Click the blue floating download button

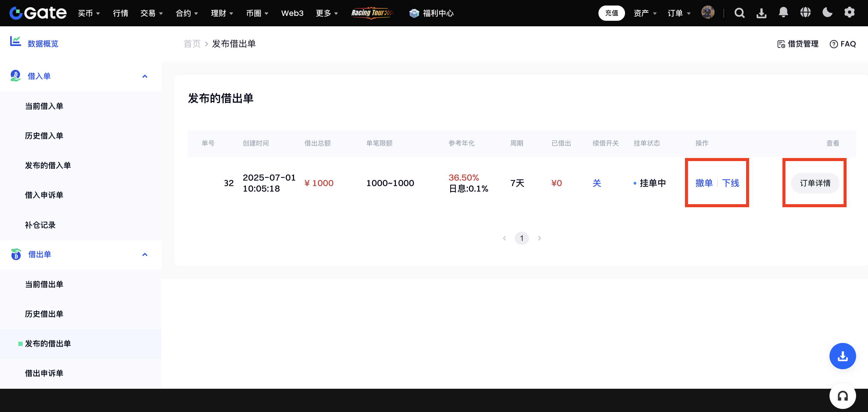842,356
